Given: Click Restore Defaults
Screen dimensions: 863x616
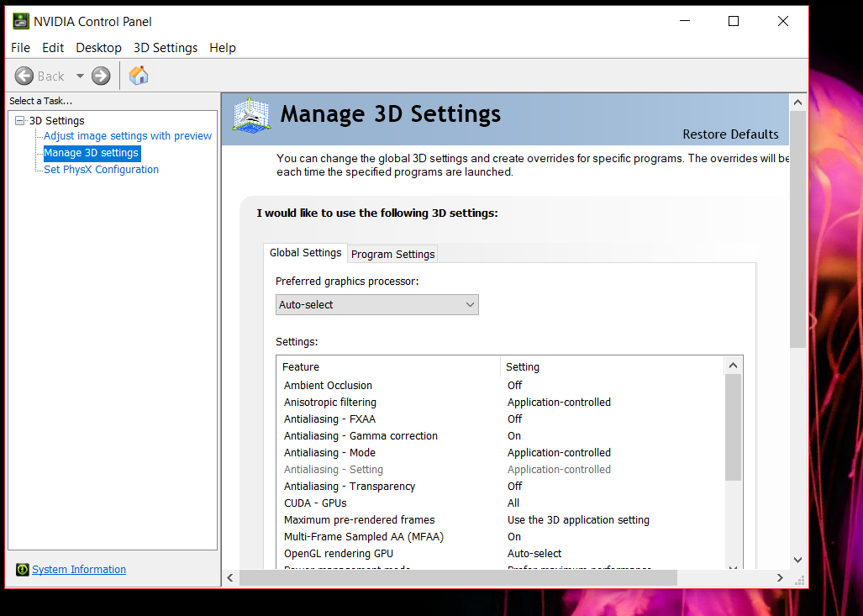Looking at the screenshot, I should click(730, 134).
